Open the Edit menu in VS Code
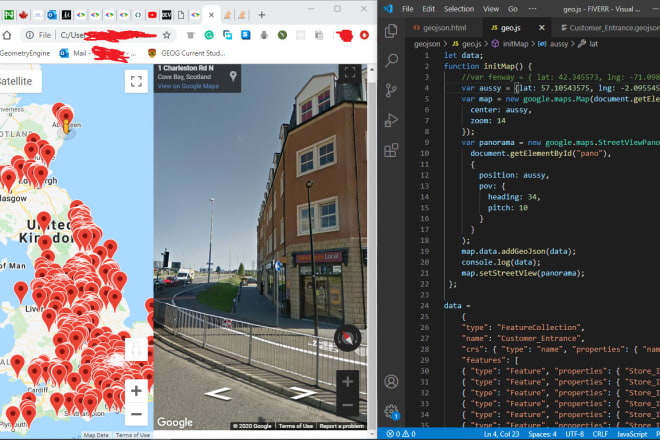Screen dimensions: 660x440 click(428, 9)
